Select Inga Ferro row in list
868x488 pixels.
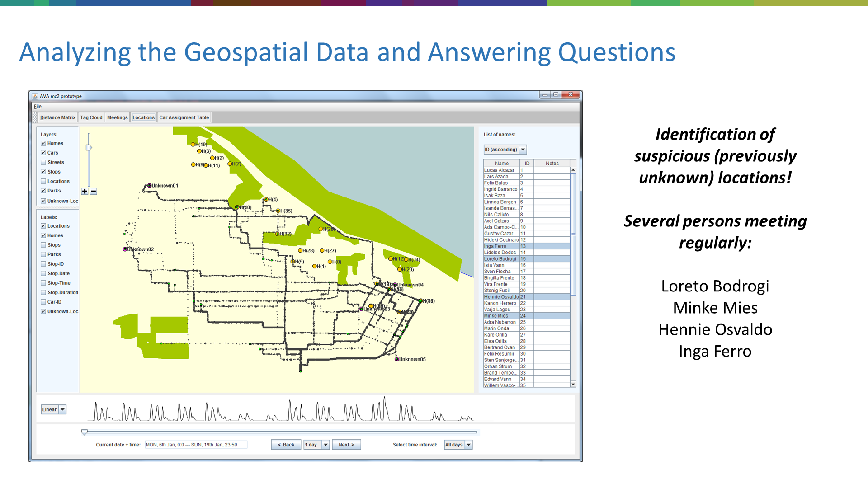point(527,247)
